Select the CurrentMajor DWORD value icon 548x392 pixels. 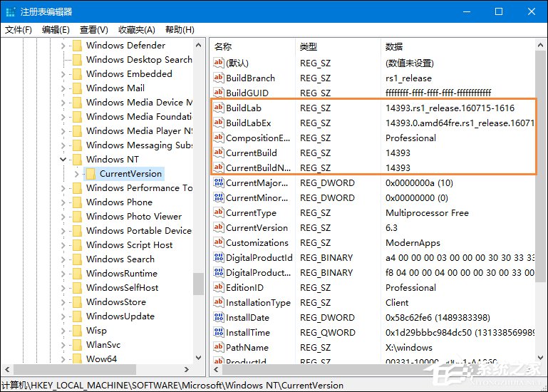pos(219,183)
